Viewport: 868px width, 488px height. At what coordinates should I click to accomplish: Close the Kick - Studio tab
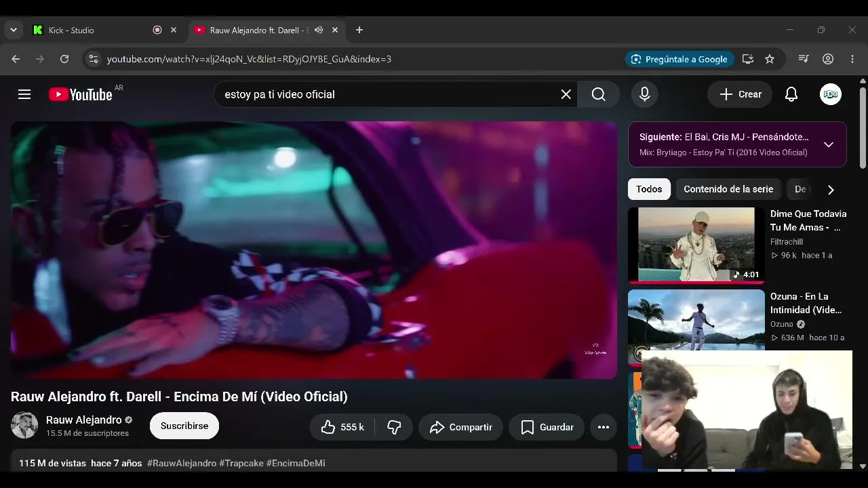pos(174,30)
